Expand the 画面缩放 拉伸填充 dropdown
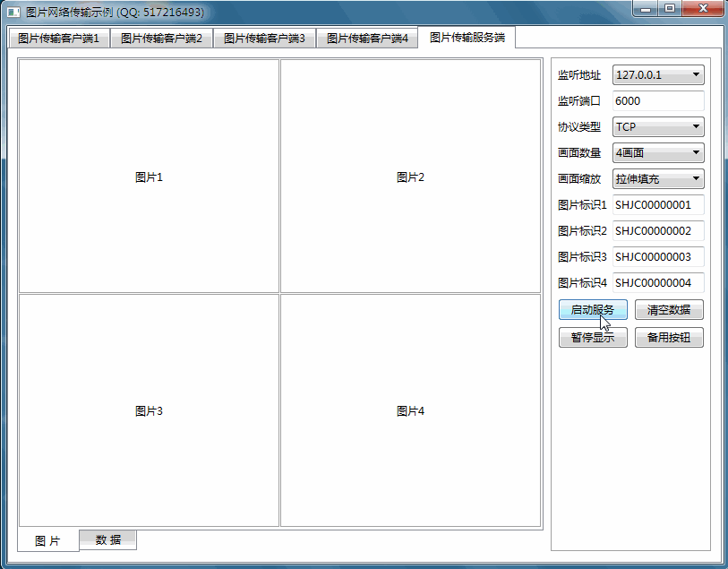Viewport: 728px width, 569px height. (658, 179)
